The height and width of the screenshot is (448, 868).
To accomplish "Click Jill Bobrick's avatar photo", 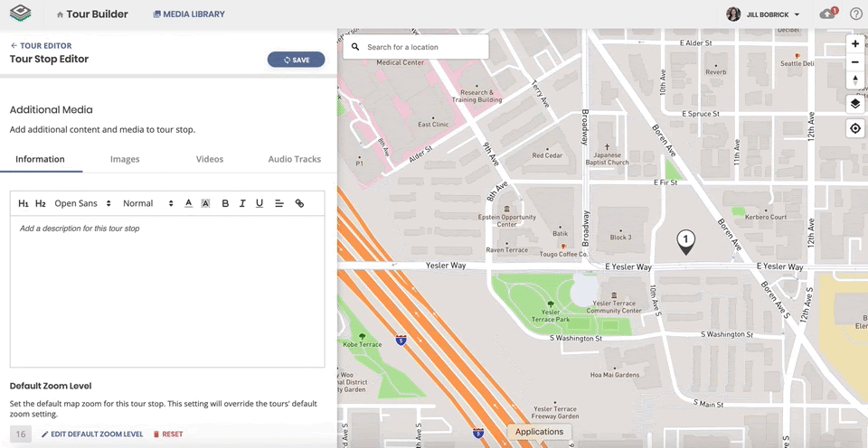I will pos(733,14).
